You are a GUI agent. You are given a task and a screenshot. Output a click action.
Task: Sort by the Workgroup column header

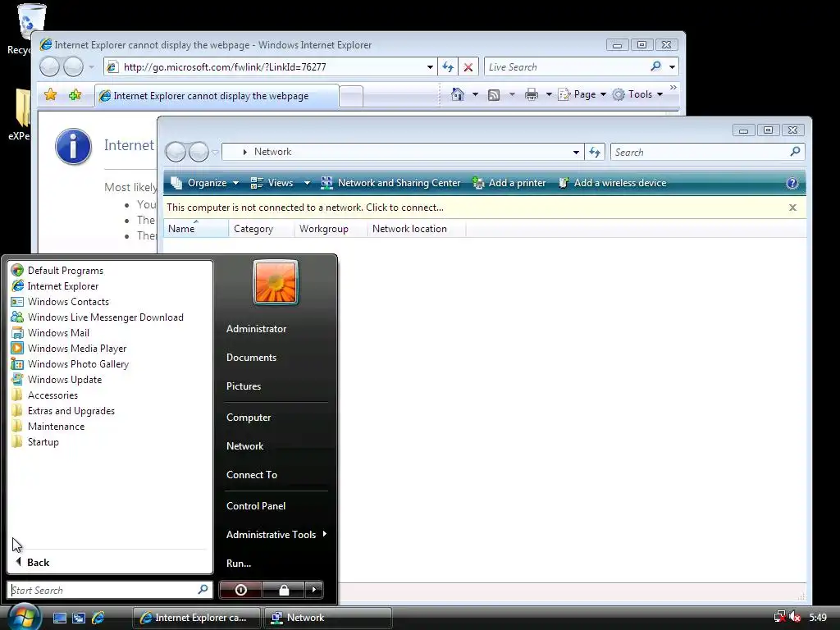pyautogui.click(x=330, y=229)
